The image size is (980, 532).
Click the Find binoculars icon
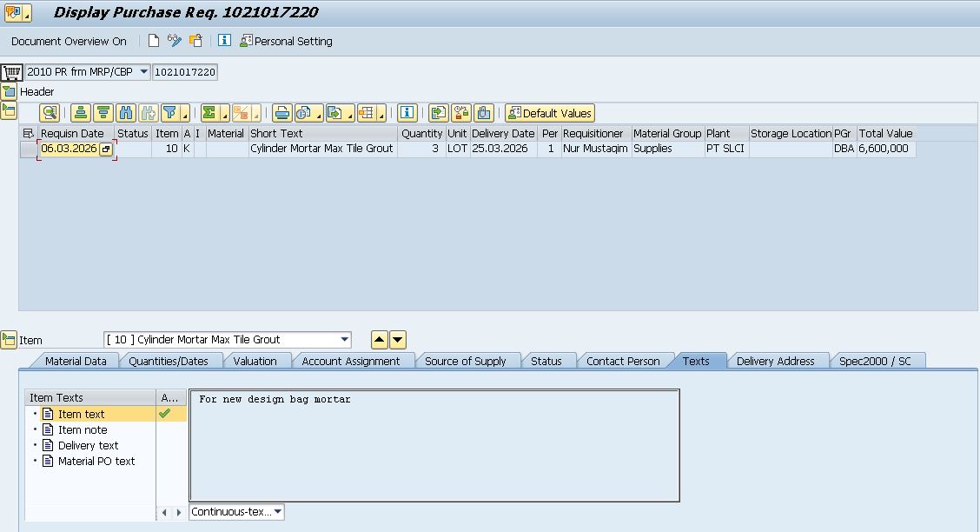tap(126, 113)
